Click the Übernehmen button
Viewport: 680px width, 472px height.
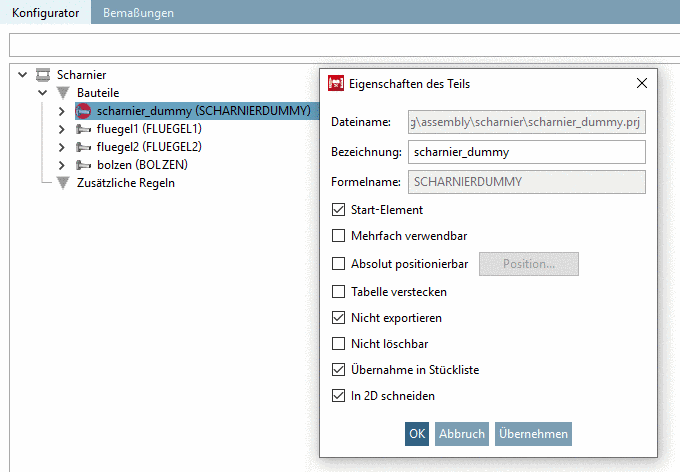[x=533, y=434]
